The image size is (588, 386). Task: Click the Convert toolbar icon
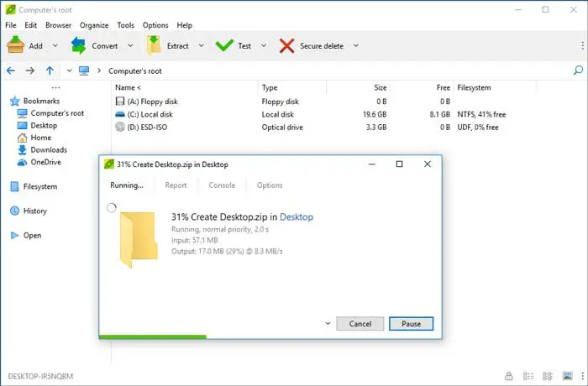click(x=78, y=45)
